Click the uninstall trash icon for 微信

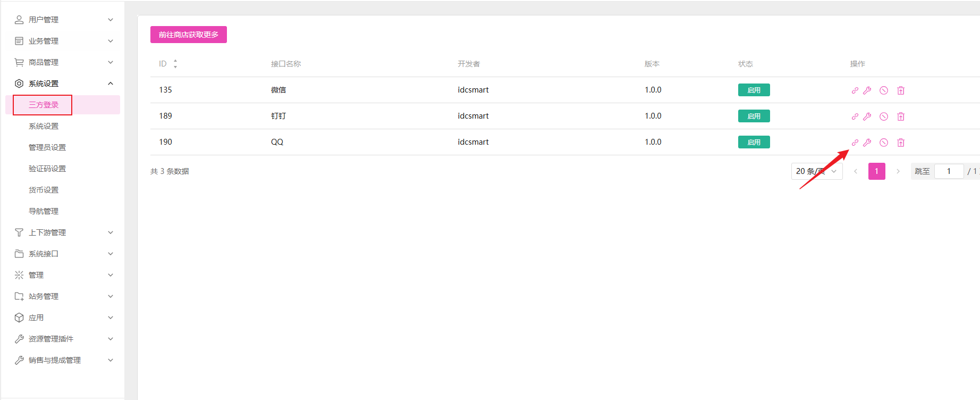pos(900,90)
